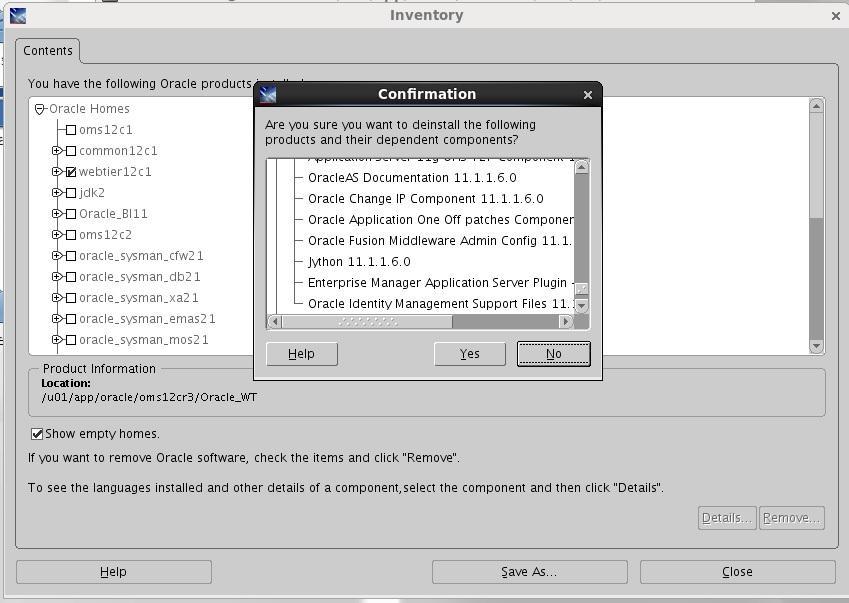The height and width of the screenshot is (603, 849).
Task: Expand the oracle_sysman_db21 tree node
Action: [57, 277]
